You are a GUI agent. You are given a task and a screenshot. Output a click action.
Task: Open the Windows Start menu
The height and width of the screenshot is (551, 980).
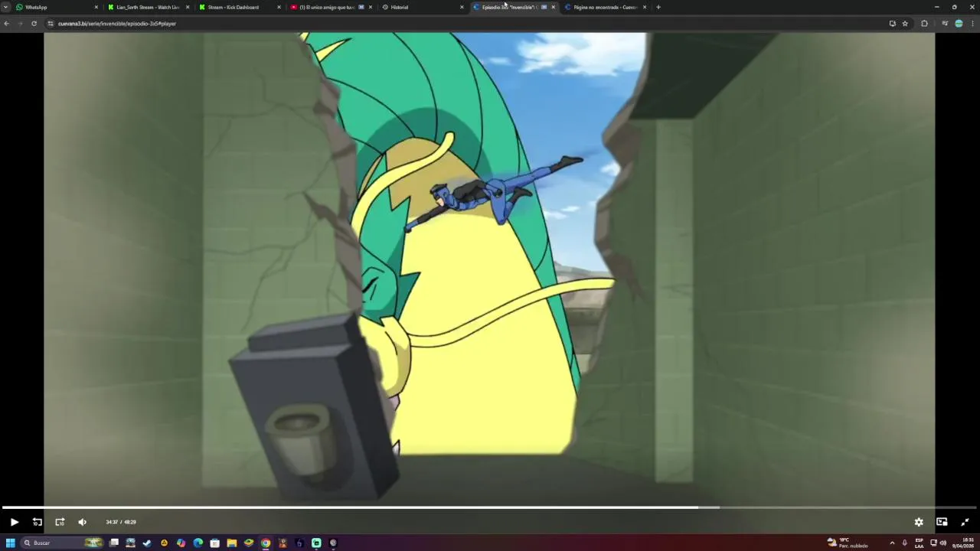tap(11, 543)
